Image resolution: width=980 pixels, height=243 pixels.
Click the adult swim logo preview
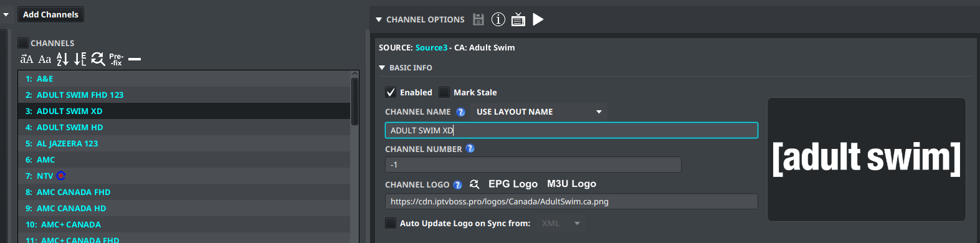(867, 160)
